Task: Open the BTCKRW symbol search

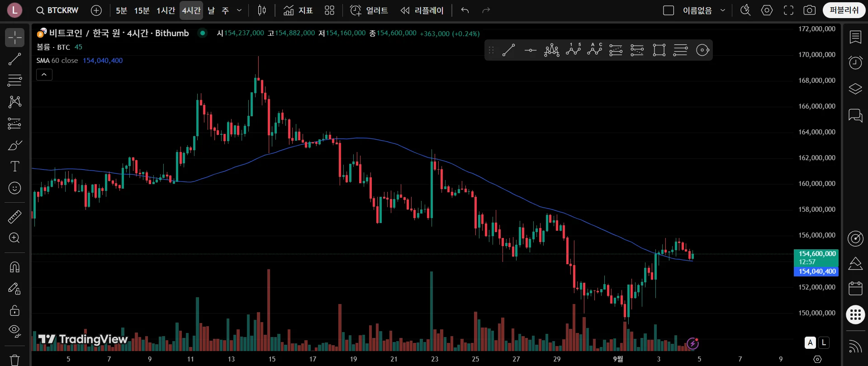Action: [x=57, y=10]
